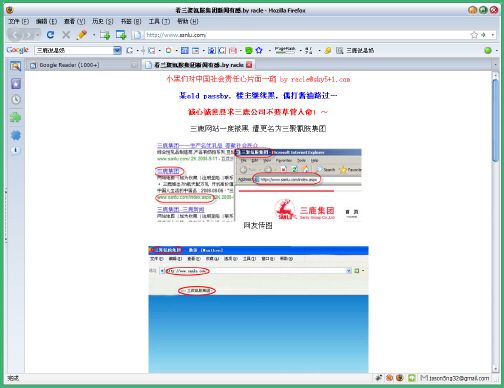Click the plug icon in the status bar
Screen dimensions: 504x388
tap(379, 378)
